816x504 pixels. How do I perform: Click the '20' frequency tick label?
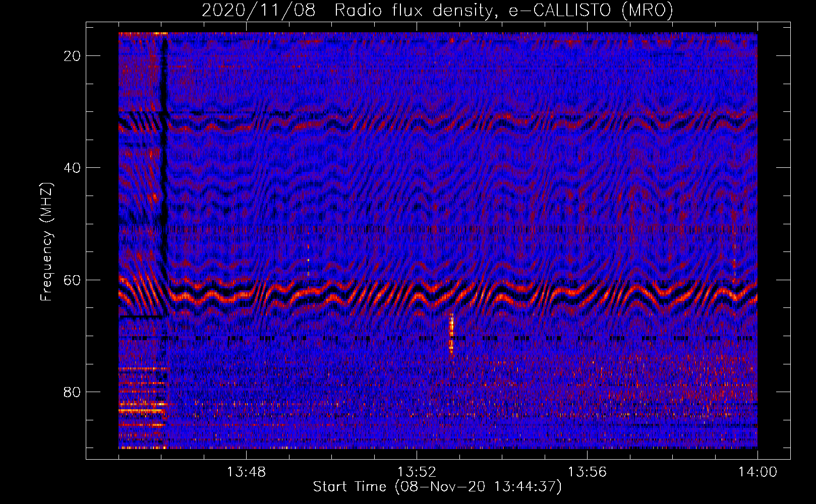73,56
